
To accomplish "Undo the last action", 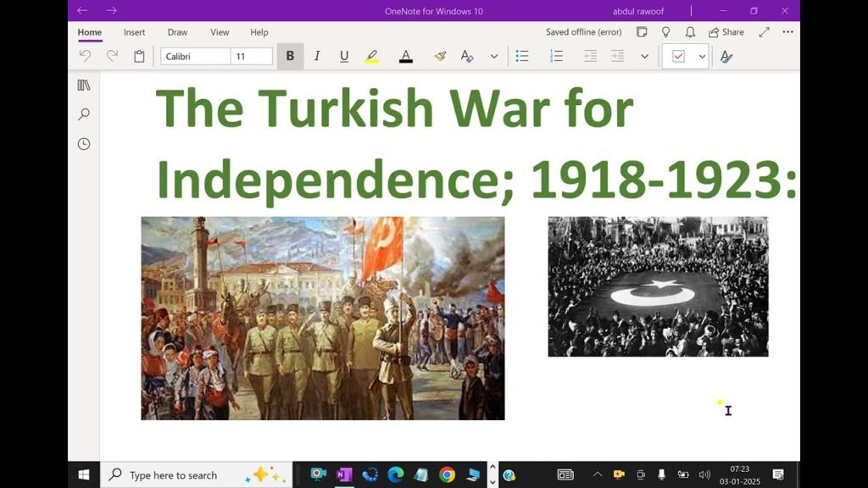I will [x=85, y=56].
